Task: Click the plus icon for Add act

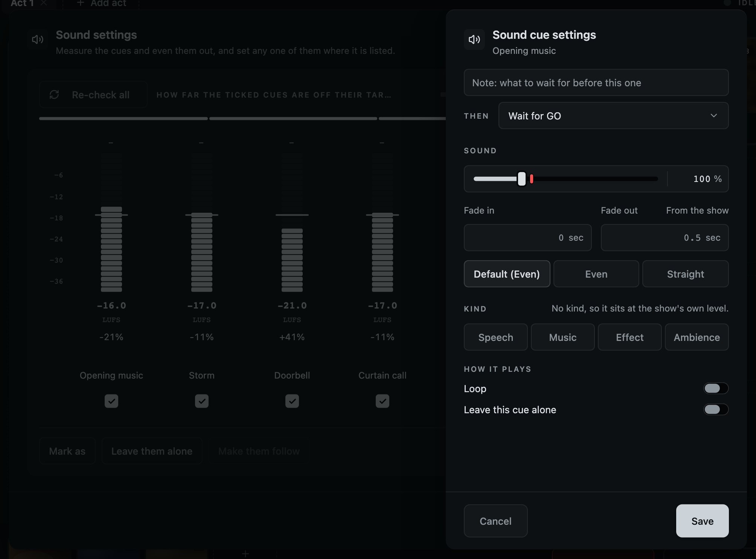Action: pyautogui.click(x=80, y=3)
